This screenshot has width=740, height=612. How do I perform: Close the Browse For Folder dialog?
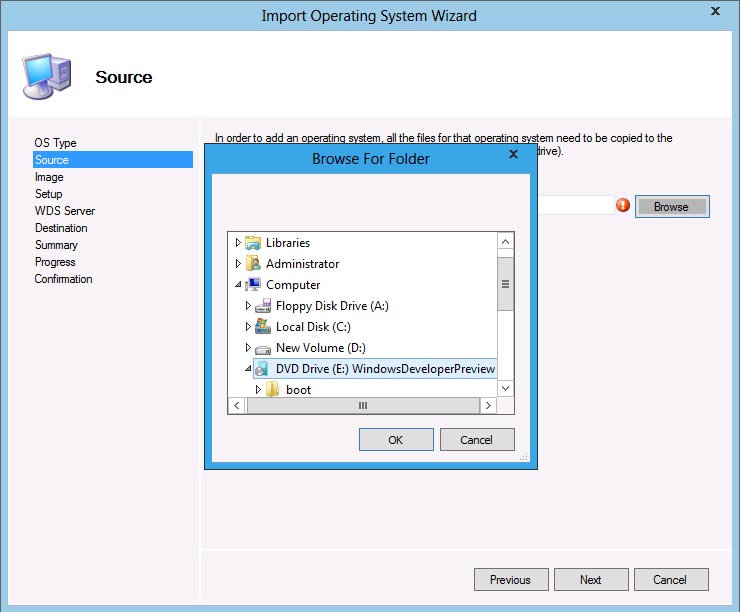[513, 155]
